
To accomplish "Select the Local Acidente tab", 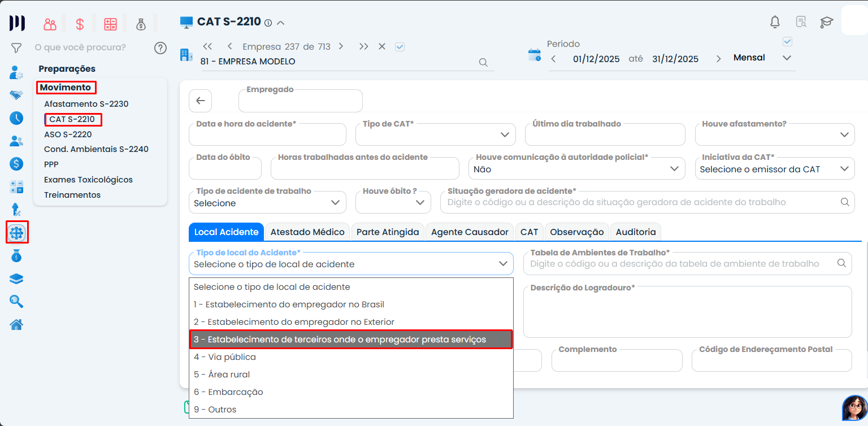I will [226, 232].
